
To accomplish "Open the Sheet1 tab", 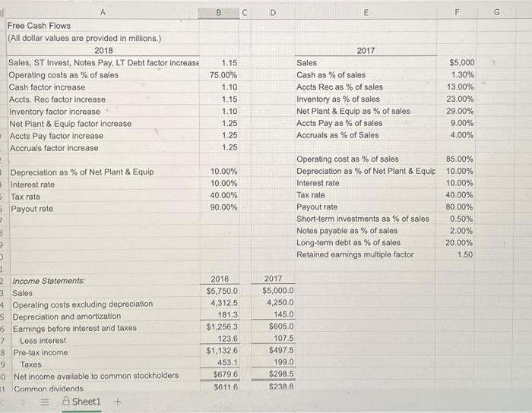I will (81, 402).
